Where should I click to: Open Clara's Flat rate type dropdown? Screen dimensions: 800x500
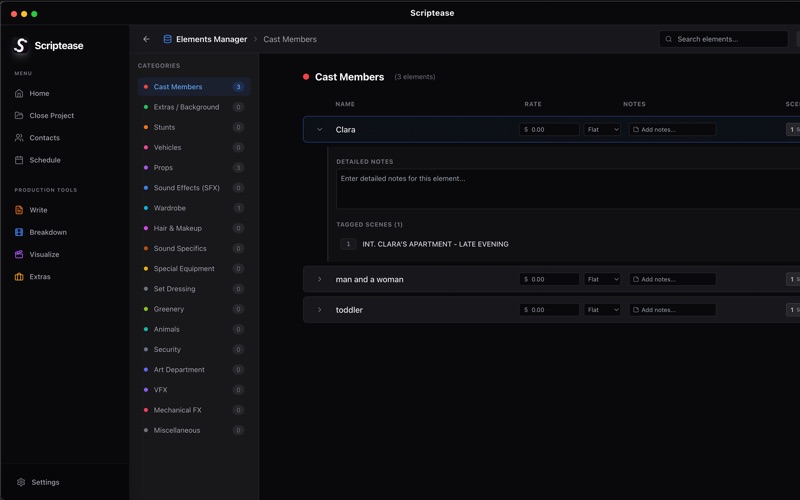602,130
